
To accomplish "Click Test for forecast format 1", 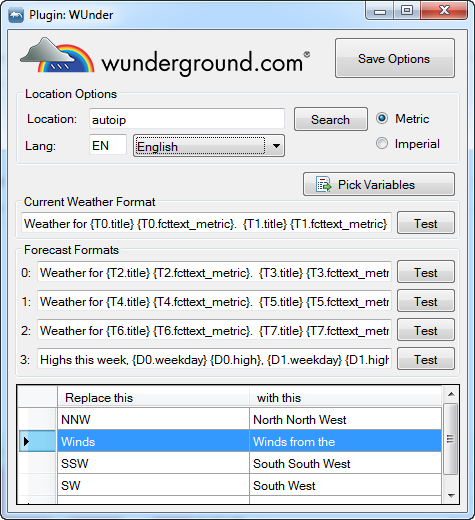I will [426, 301].
